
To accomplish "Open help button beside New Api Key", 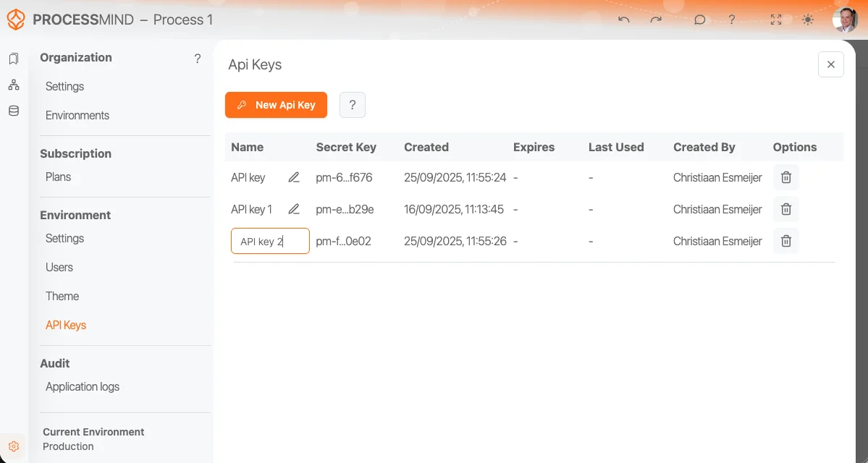I will click(353, 105).
